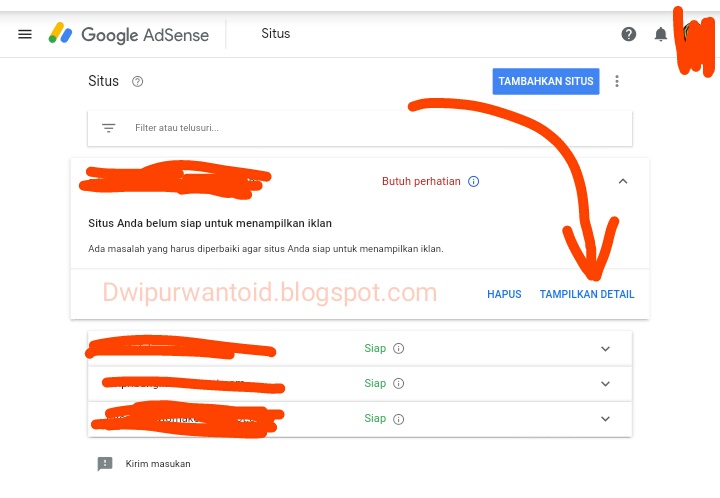Focus the Filter atau telusuri input
This screenshot has height=498, width=720.
tap(360, 128)
